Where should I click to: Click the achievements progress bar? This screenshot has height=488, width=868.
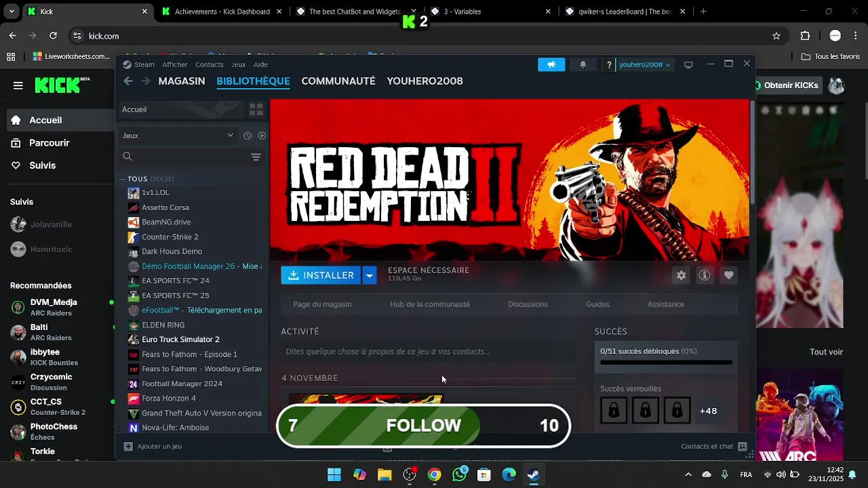coord(666,363)
